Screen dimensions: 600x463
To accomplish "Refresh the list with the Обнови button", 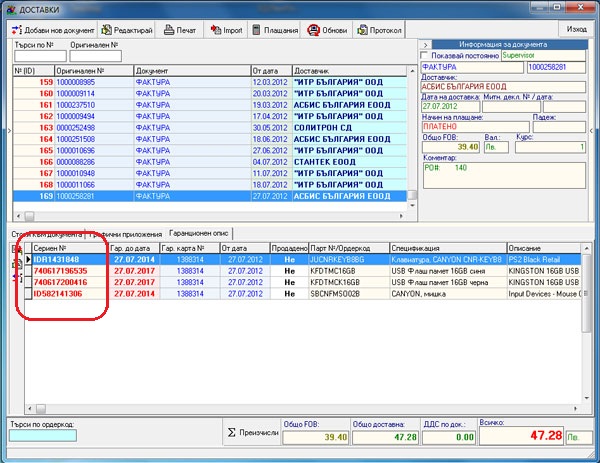I will click(x=328, y=30).
